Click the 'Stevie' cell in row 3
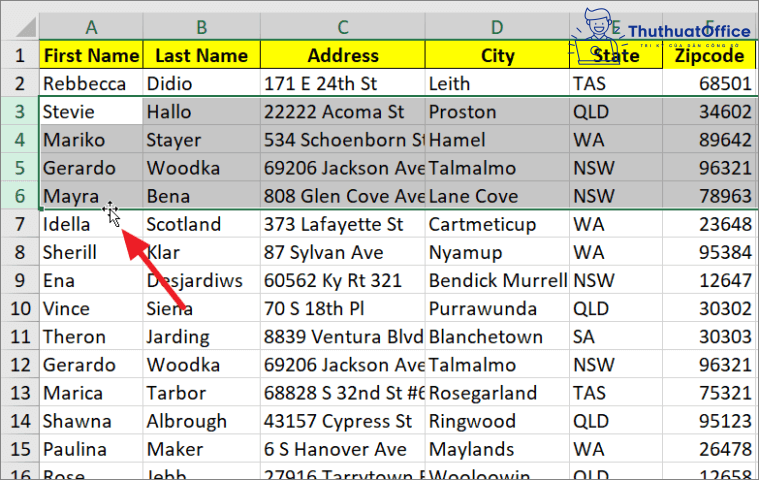The width and height of the screenshot is (759, 480). tap(91, 112)
